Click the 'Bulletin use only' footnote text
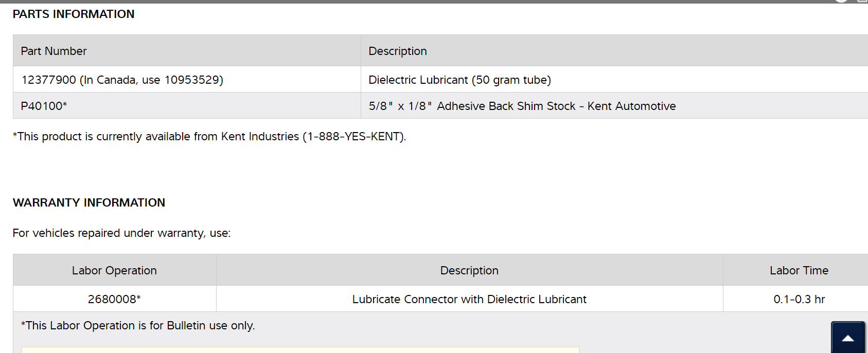Viewport: 868px width, 353px height. (138, 326)
